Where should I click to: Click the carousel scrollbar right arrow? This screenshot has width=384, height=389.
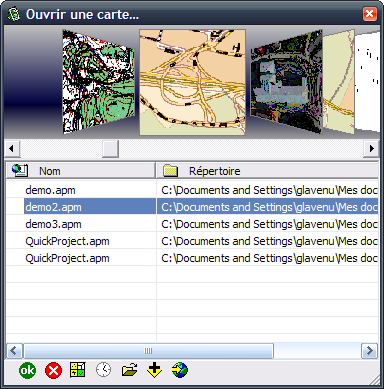point(372,148)
